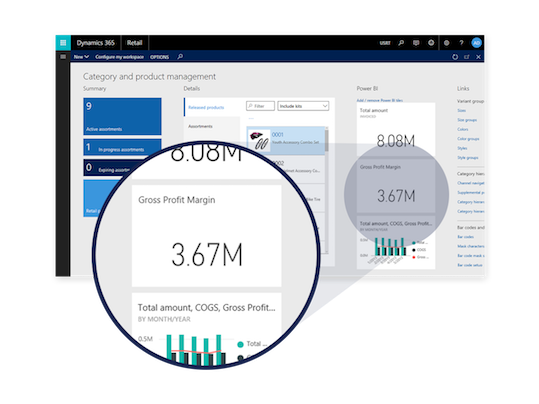This screenshot has height=404, width=539.
Task: Select the Assortments tab
Action: pos(200,127)
